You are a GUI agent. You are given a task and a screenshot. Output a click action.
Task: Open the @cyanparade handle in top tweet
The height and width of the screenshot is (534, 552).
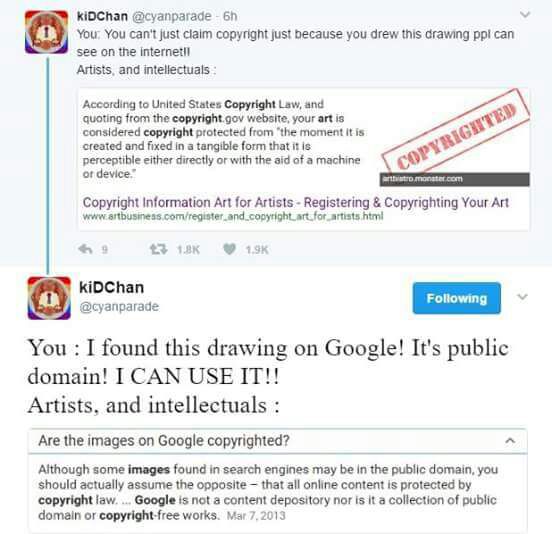coord(171,16)
